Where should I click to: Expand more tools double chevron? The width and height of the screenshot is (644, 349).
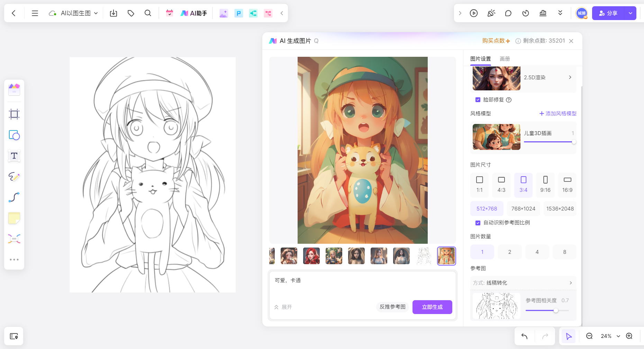coord(560,13)
